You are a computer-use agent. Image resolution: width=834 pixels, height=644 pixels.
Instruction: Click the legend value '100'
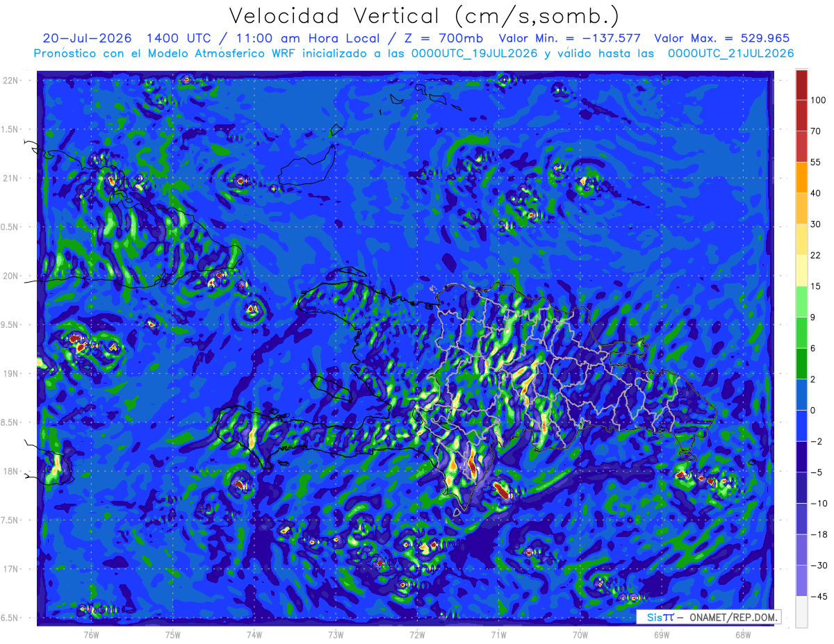coord(819,101)
